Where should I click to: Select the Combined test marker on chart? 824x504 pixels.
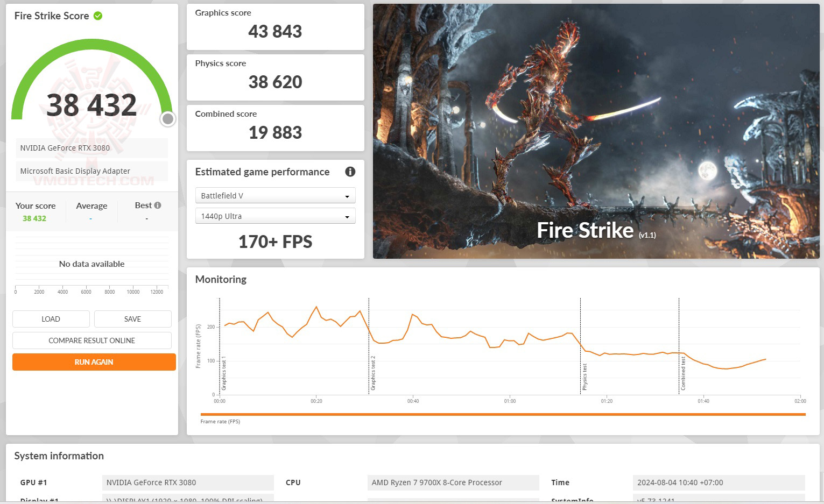(x=683, y=374)
